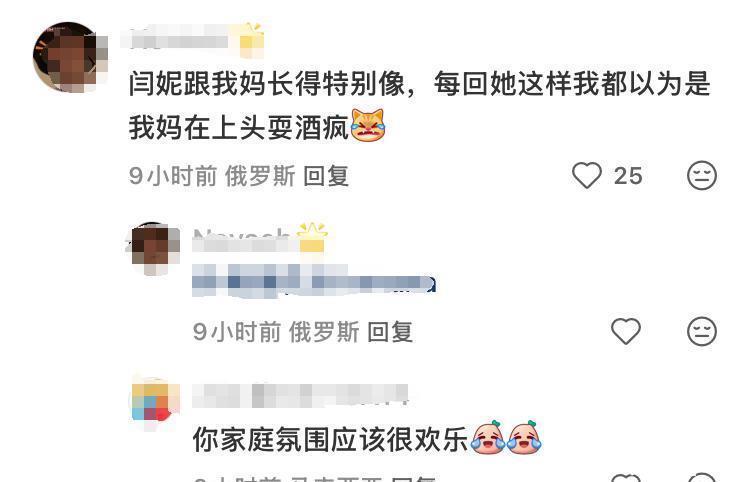
Task: Tap dislike face on the blurred blue reply
Action: [702, 331]
